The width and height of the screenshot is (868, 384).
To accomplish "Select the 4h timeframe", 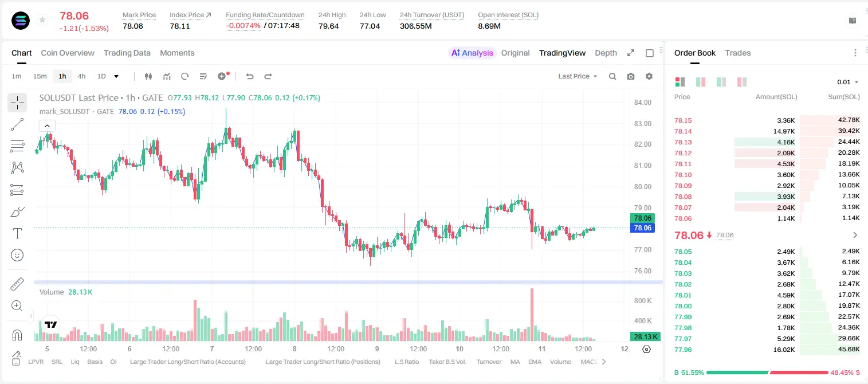I will pos(81,76).
